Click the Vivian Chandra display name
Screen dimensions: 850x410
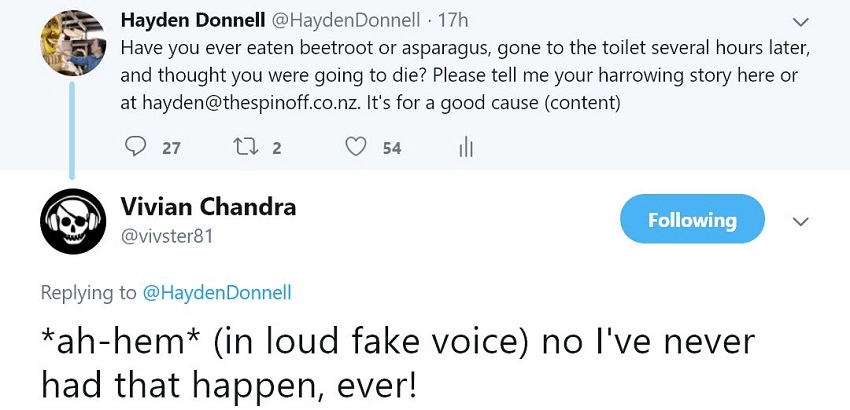208,207
